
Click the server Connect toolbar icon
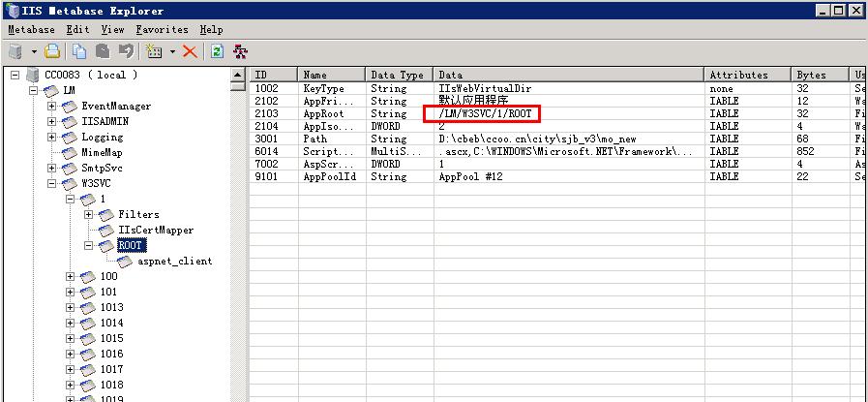(x=15, y=51)
